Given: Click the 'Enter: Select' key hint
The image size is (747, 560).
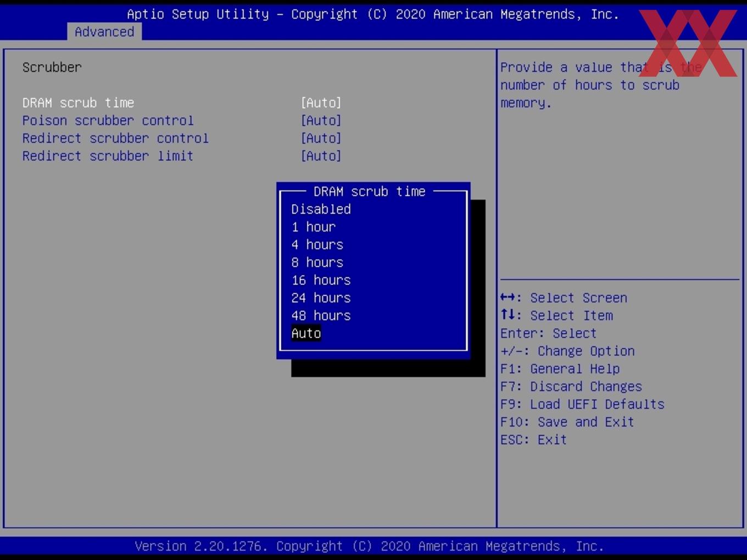Looking at the screenshot, I should [x=548, y=333].
